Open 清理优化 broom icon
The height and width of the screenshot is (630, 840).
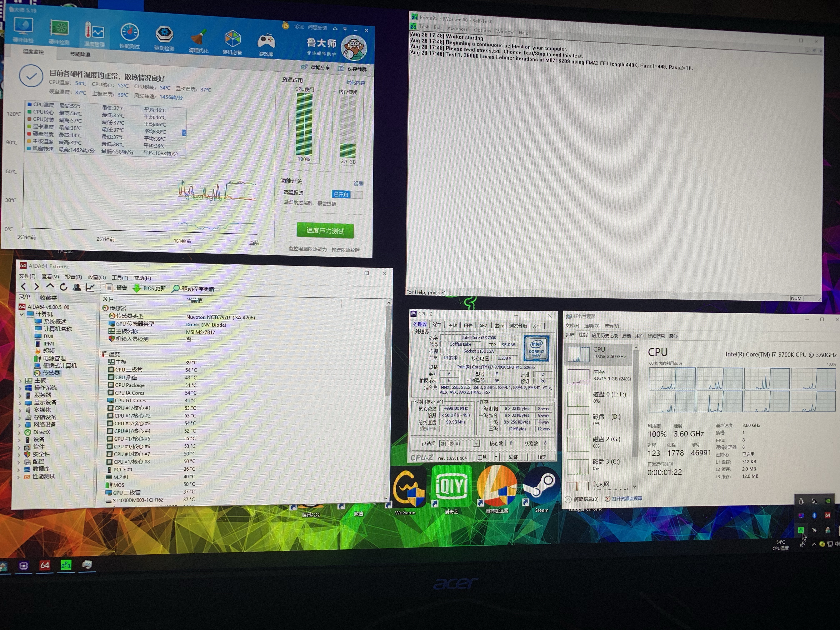(x=199, y=37)
